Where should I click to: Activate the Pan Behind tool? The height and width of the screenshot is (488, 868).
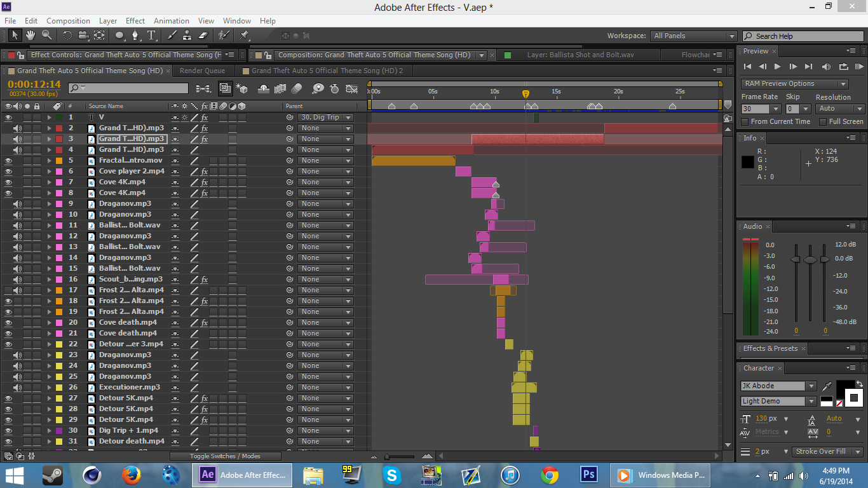click(x=100, y=36)
